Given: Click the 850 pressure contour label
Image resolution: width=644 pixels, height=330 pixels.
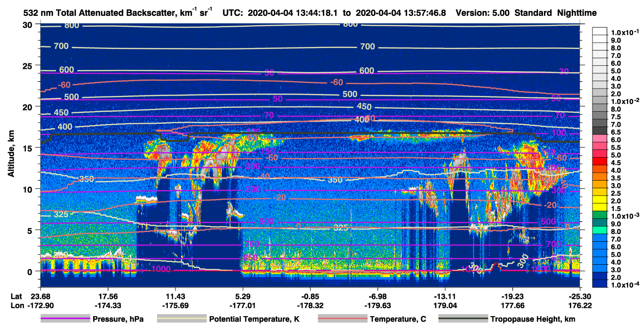Looking at the screenshot, I should pos(251,258).
